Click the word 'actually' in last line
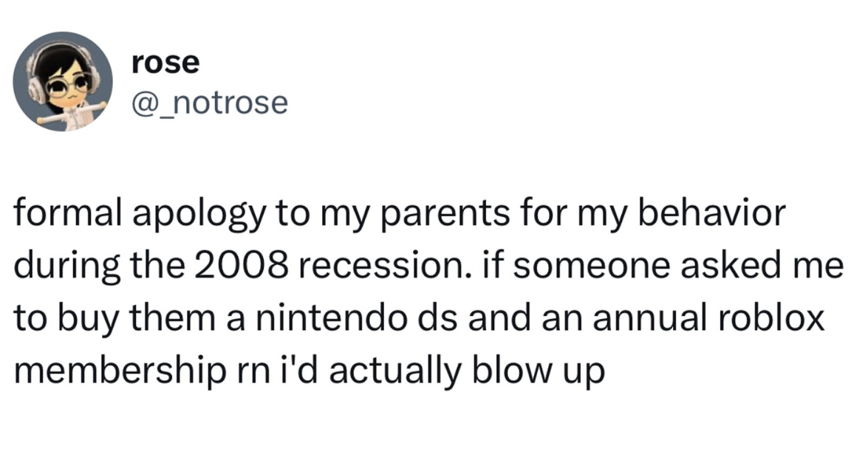 [x=394, y=372]
